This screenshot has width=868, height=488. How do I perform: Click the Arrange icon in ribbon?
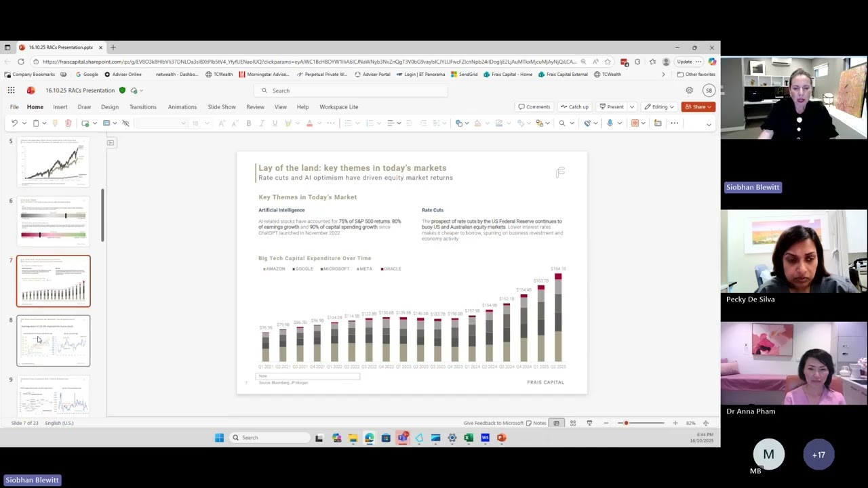click(x=540, y=123)
